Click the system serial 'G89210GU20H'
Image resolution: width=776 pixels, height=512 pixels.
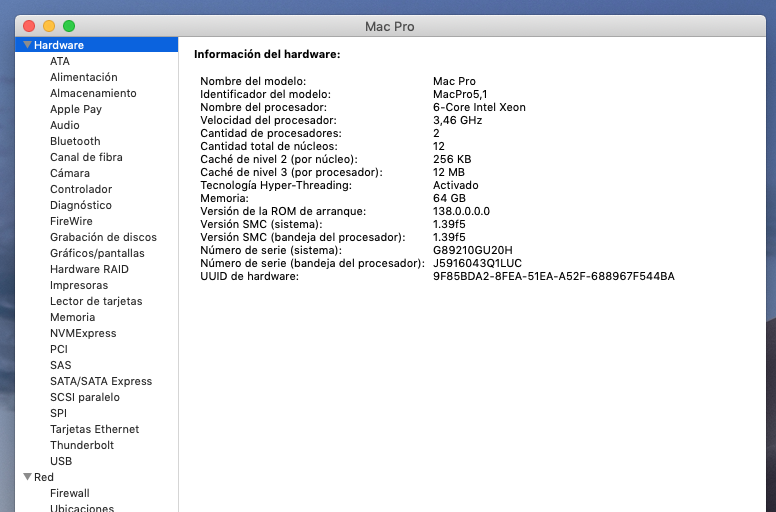tap(473, 250)
